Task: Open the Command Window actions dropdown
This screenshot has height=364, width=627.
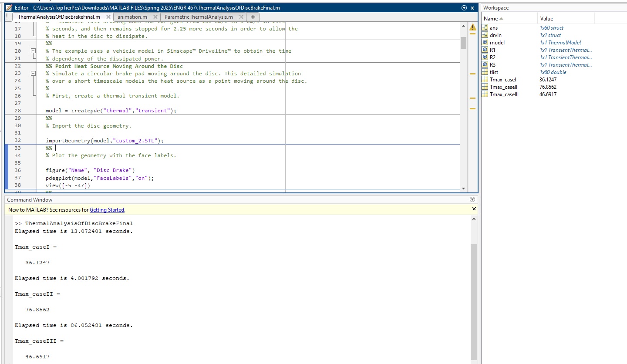Action: coord(472,199)
